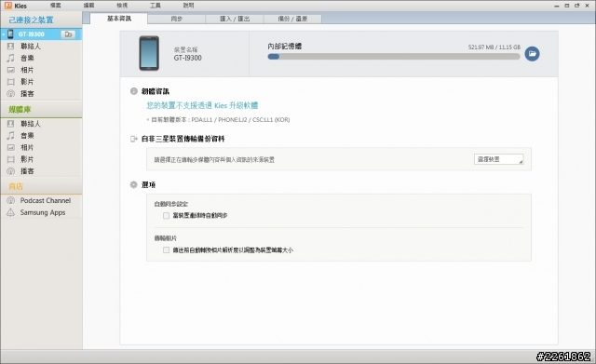Collapse the GT-I9300 device tree arrow

4,34
